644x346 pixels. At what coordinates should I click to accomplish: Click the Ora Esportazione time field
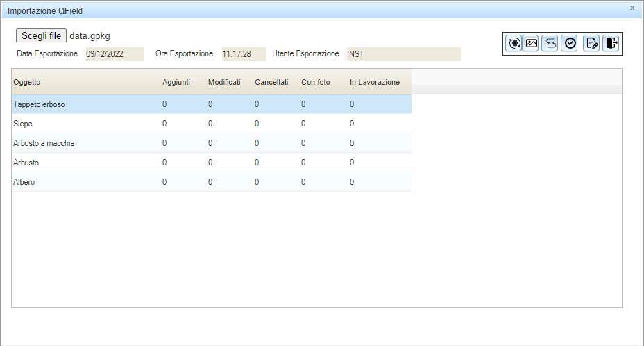point(244,54)
